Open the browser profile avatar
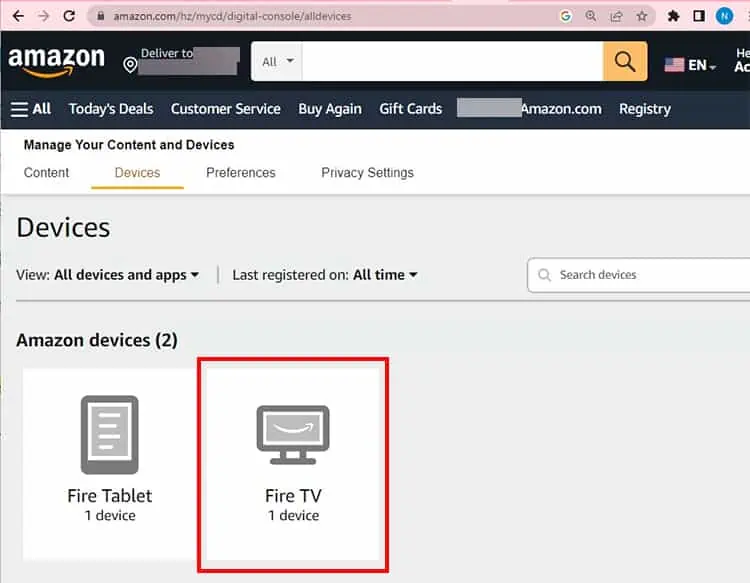The height and width of the screenshot is (583, 750). pyautogui.click(x=724, y=16)
